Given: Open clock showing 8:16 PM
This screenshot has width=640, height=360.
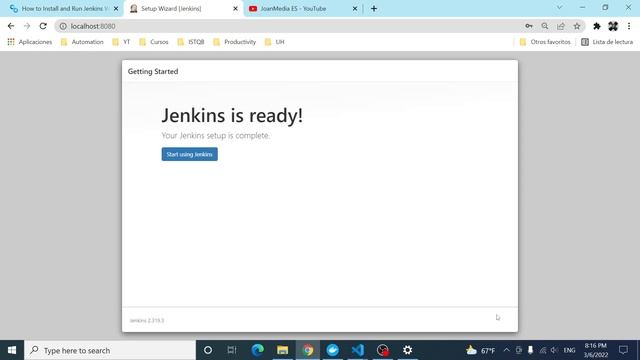Looking at the screenshot, I should (596, 350).
